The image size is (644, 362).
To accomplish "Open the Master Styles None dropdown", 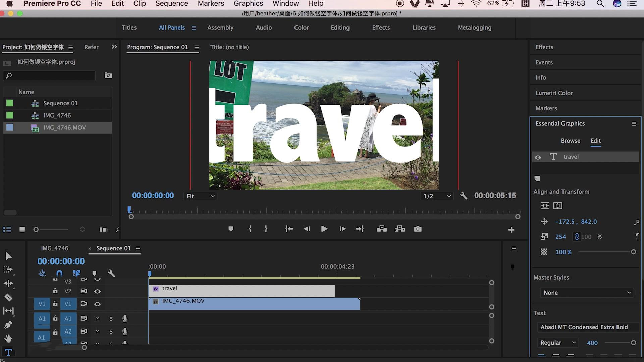I will pyautogui.click(x=586, y=293).
